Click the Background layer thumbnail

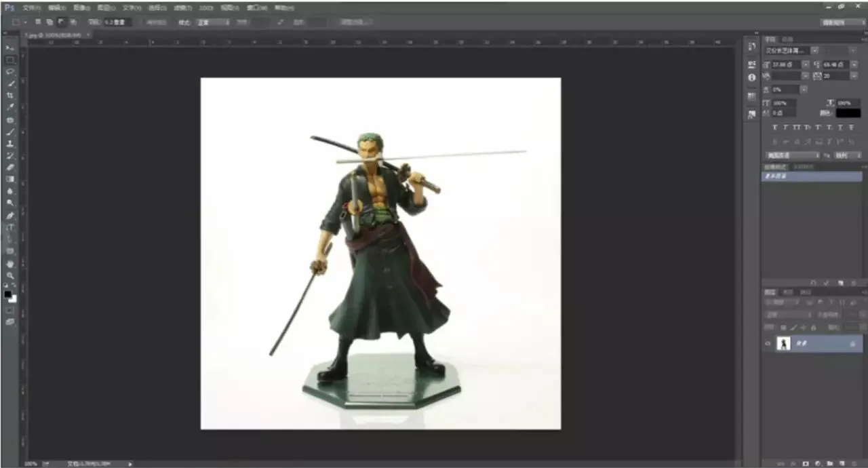pos(784,343)
